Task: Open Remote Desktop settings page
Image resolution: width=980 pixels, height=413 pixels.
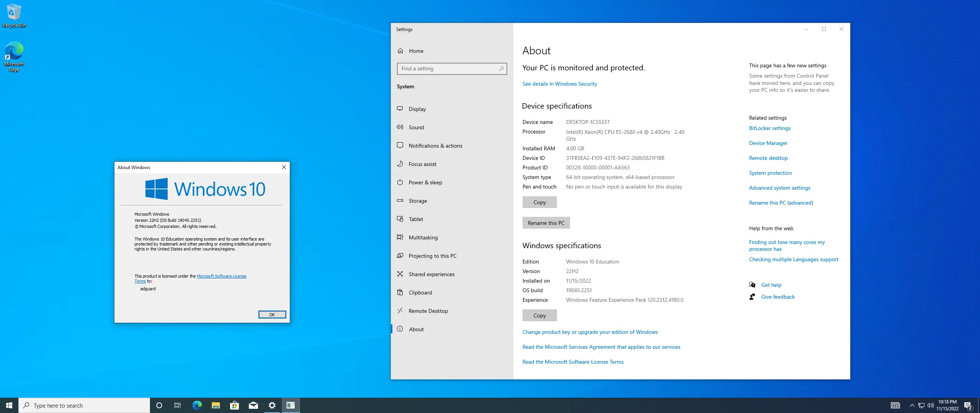Action: pyautogui.click(x=428, y=311)
